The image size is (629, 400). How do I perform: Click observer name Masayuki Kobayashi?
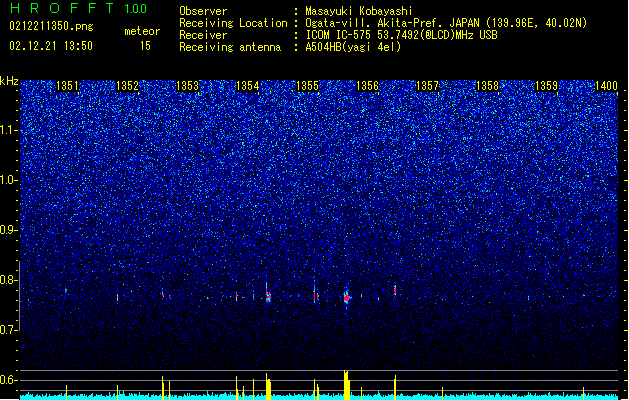[x=359, y=11]
